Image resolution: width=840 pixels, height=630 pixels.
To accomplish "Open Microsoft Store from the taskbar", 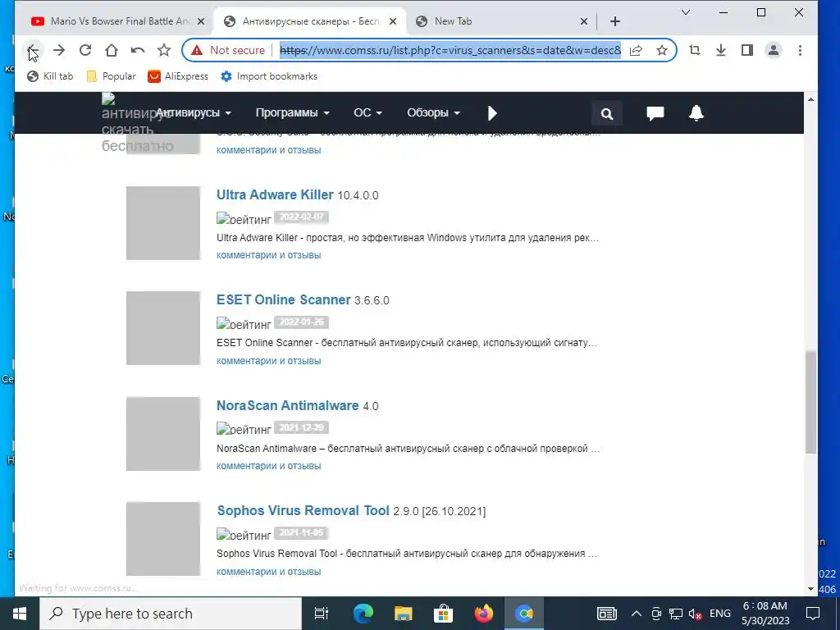I will pos(444,614).
